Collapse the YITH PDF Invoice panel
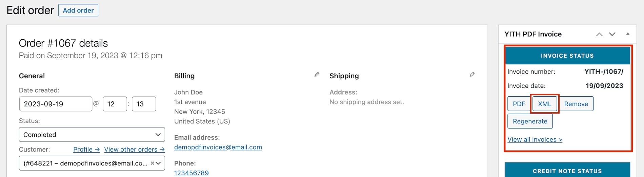This screenshot has width=644, height=177. (628, 34)
